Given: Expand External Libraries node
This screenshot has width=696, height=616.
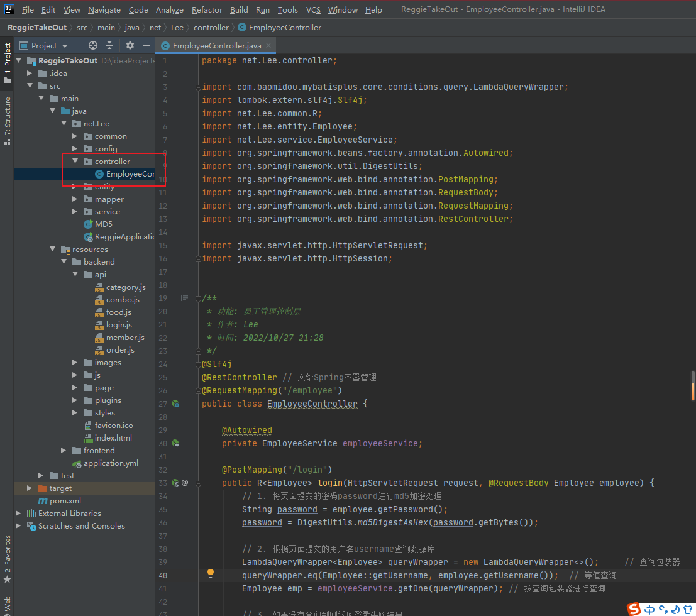Looking at the screenshot, I should point(18,513).
